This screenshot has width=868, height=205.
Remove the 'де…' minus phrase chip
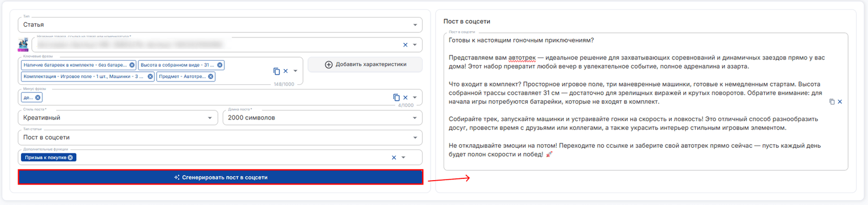tap(38, 97)
